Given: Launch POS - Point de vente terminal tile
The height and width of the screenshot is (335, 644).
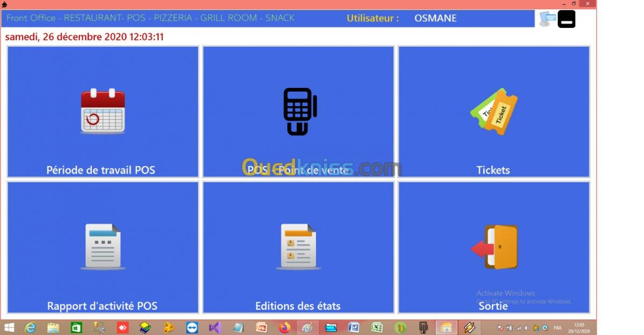Looking at the screenshot, I should click(x=298, y=111).
